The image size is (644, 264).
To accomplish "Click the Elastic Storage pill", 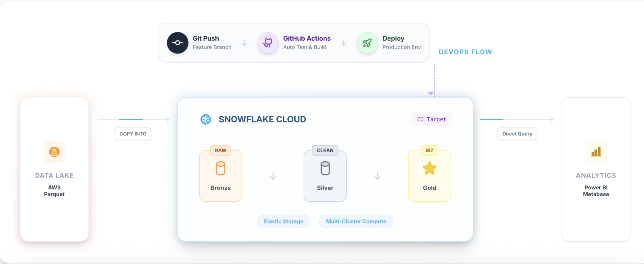I will pos(284,222).
